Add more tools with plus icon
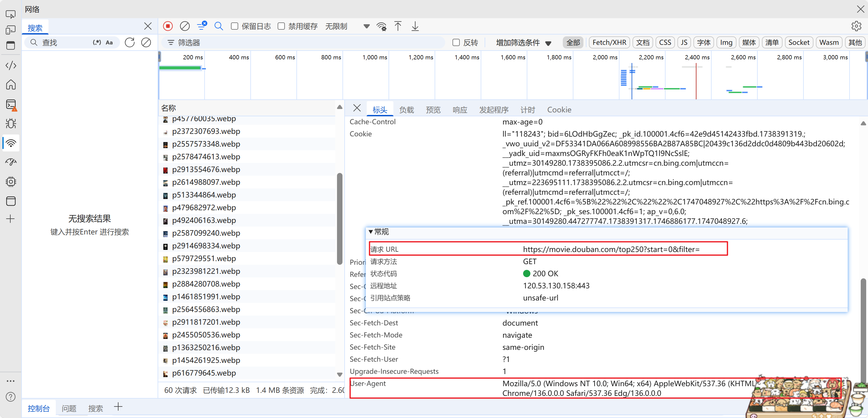Image resolution: width=868 pixels, height=418 pixels. coord(10,219)
